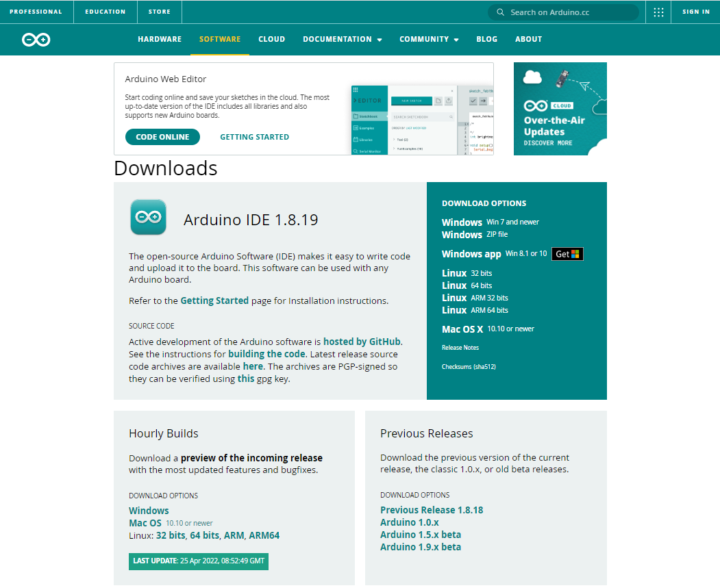Click the Web Editor preview screenshot

click(422, 120)
